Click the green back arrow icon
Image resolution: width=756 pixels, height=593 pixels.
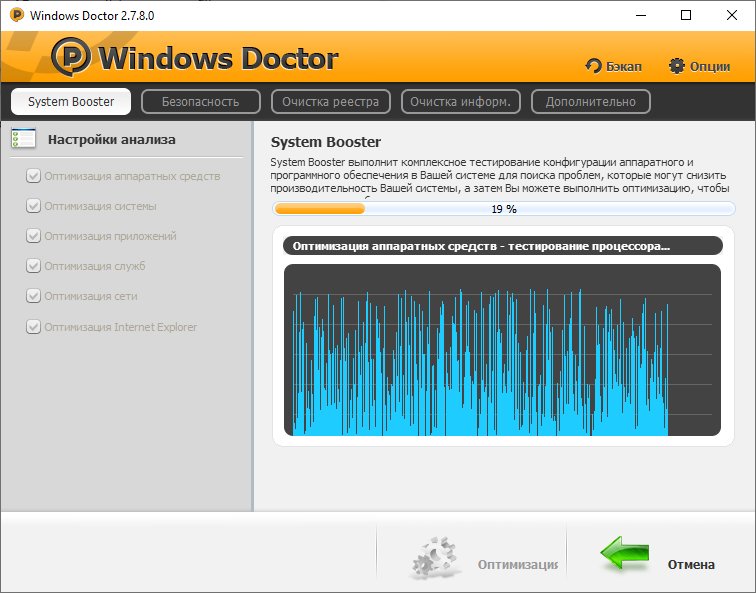click(624, 553)
